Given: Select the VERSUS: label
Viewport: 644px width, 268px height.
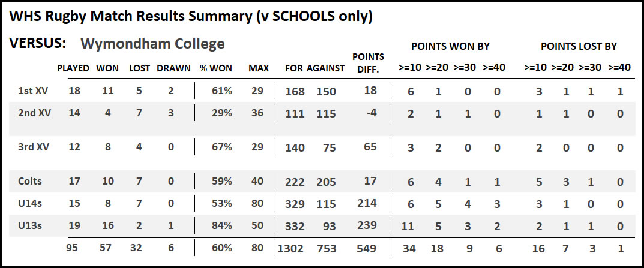Looking at the screenshot, I should point(37,44).
